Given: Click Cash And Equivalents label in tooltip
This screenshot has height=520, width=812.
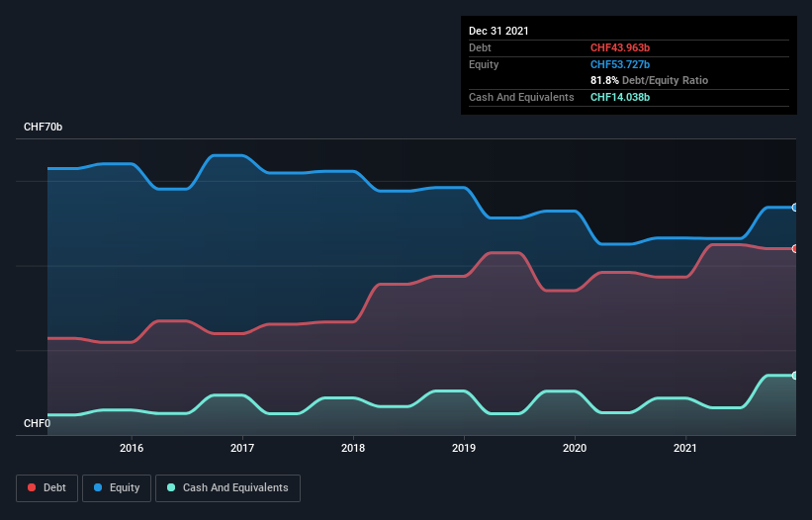Looking at the screenshot, I should click(521, 97).
